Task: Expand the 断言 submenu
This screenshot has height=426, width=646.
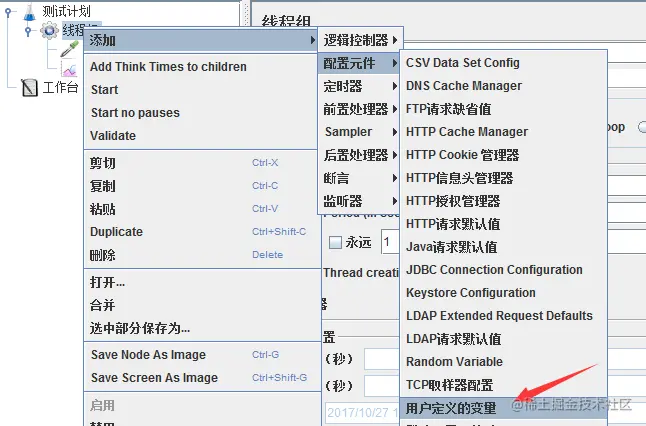Action: tap(360, 178)
